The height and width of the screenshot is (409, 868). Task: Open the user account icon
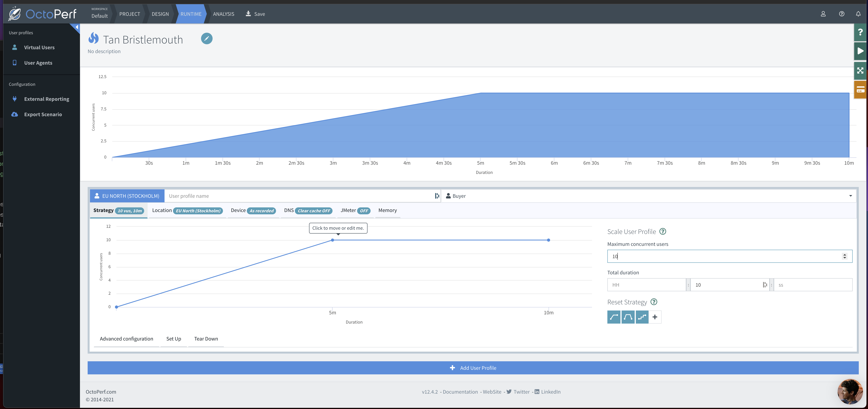pyautogui.click(x=823, y=14)
